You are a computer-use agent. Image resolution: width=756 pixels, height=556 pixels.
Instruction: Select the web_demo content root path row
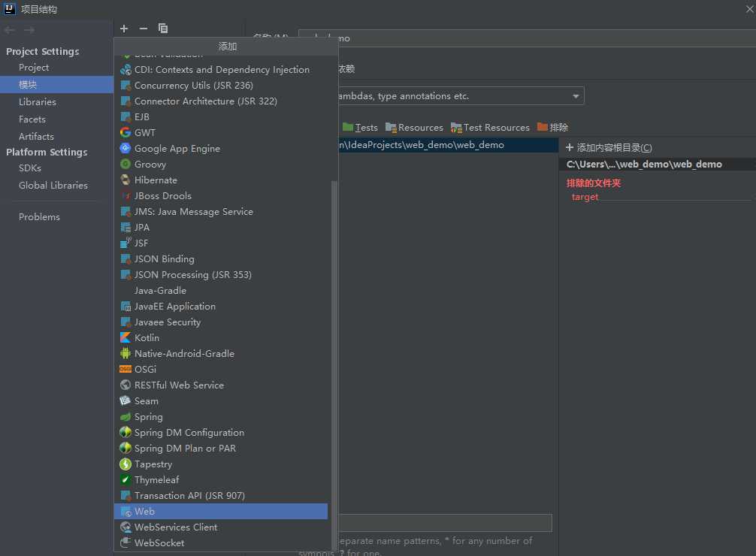coord(448,145)
